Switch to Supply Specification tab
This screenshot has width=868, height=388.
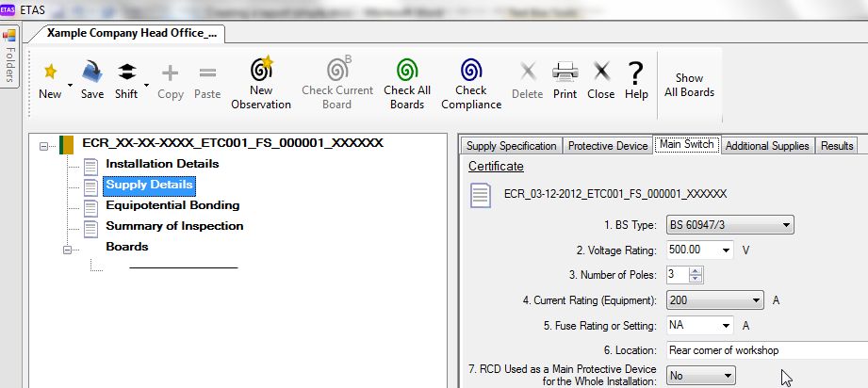pos(511,146)
